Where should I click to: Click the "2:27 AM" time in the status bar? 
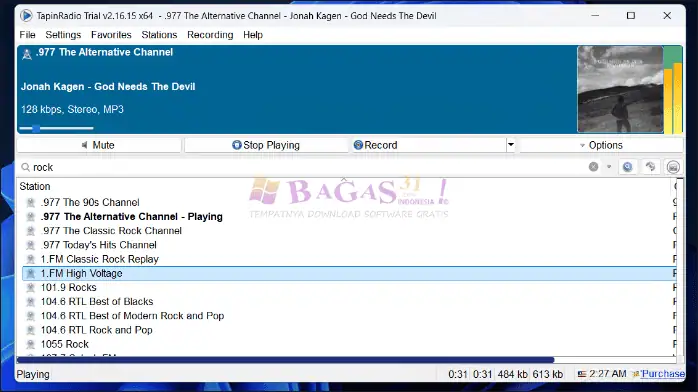pos(608,374)
